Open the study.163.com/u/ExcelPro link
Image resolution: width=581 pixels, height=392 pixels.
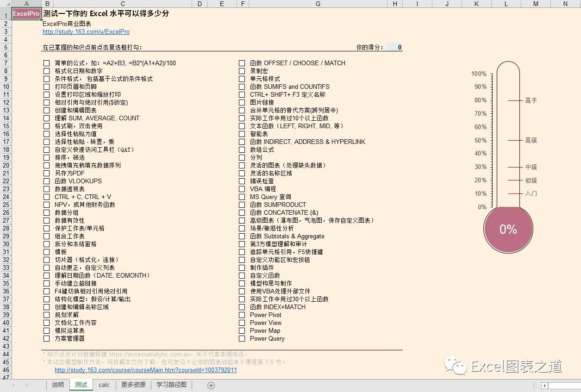pos(86,32)
